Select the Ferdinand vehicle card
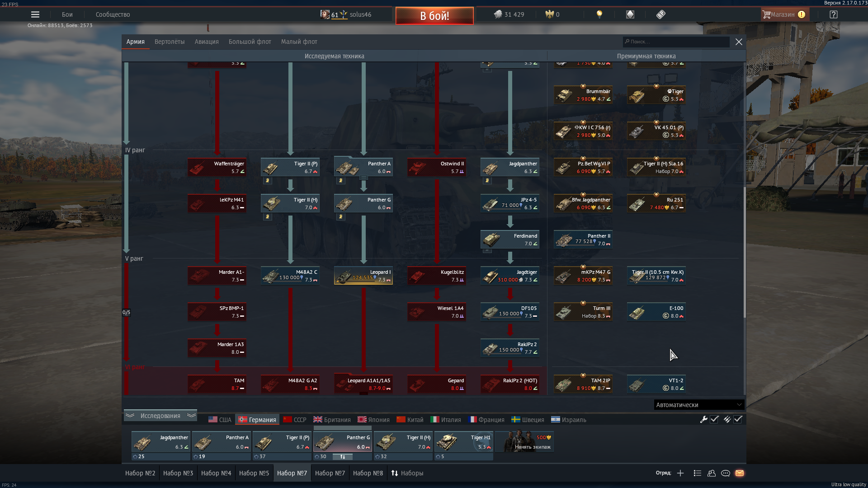This screenshot has height=488, width=868. coord(510,239)
